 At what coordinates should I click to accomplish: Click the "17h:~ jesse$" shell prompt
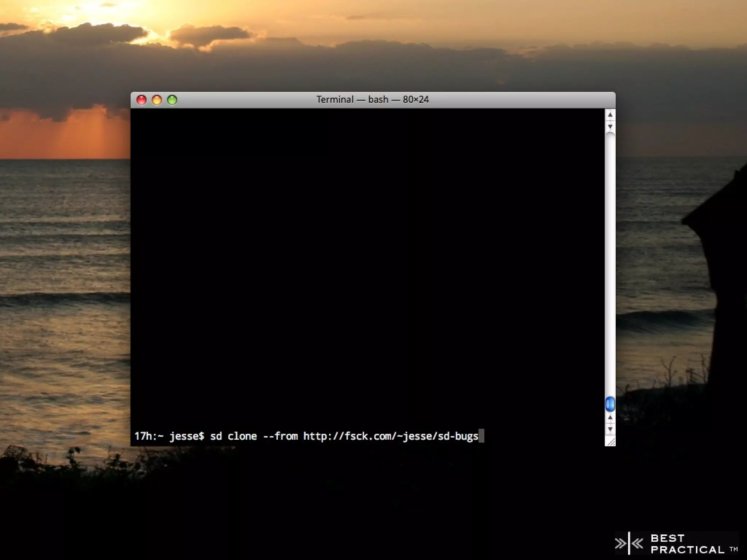pos(169,436)
